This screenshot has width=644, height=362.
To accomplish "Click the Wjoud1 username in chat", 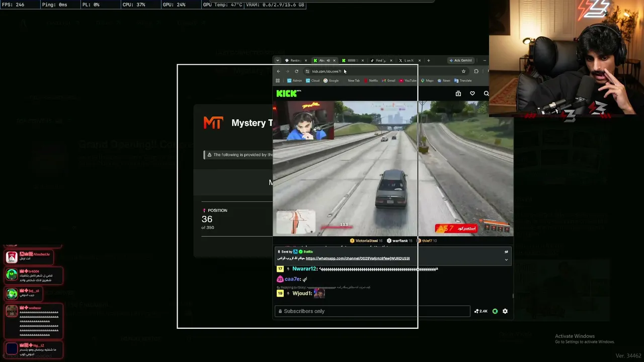I will coord(302,293).
